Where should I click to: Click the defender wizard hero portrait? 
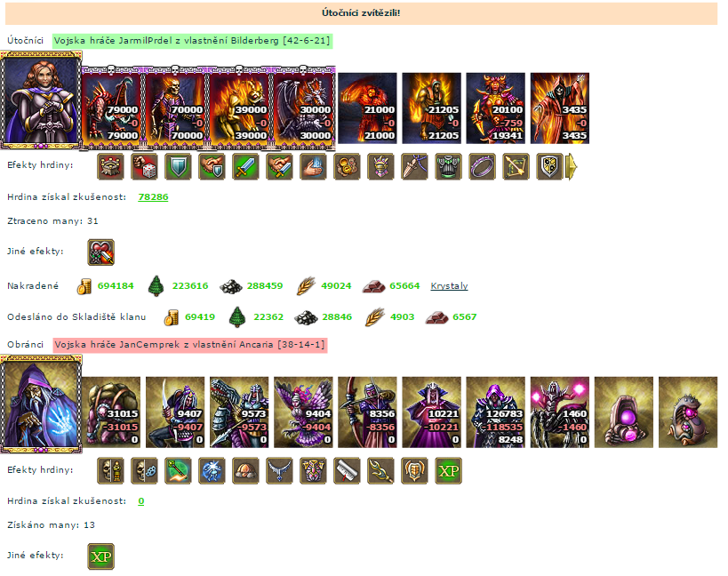[41, 404]
